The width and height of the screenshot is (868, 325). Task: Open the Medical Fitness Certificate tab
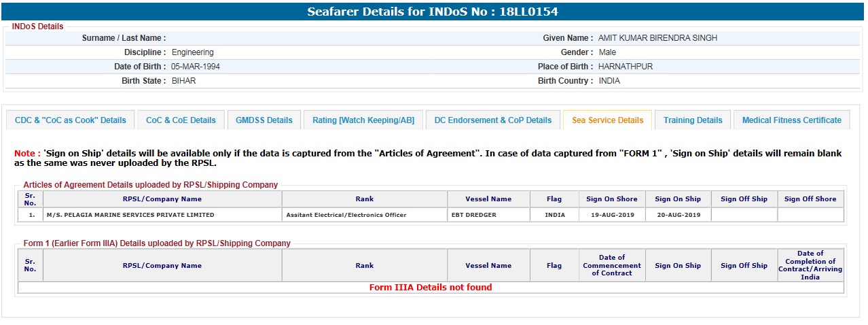[791, 120]
